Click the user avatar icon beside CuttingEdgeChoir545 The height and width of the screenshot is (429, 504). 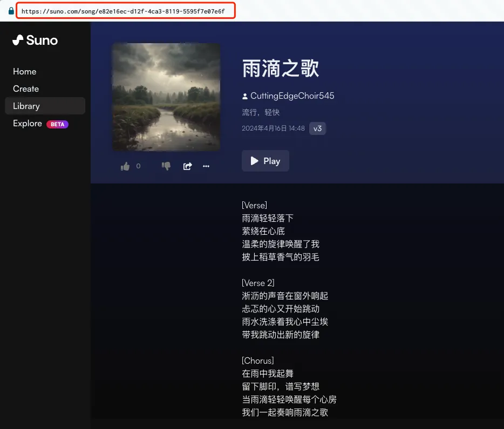click(x=246, y=96)
